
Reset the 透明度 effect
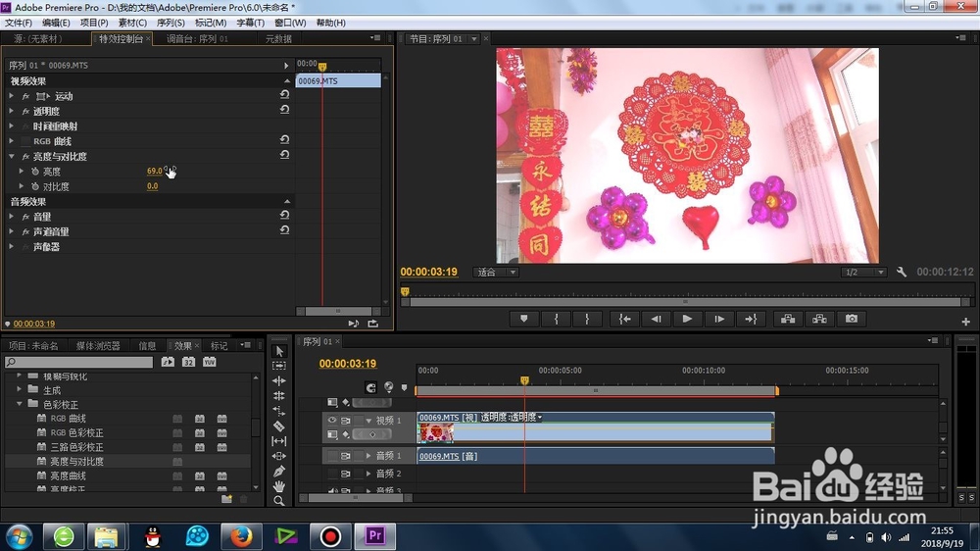pyautogui.click(x=284, y=110)
